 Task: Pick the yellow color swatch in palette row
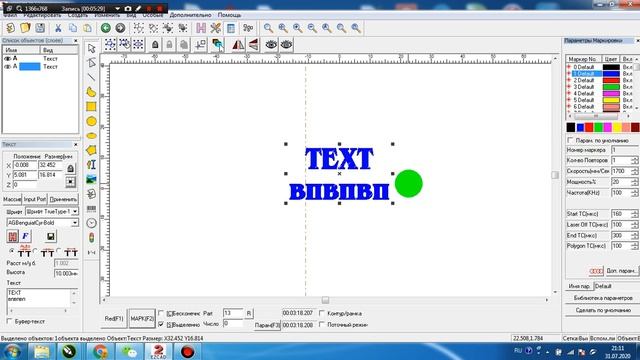tap(617, 127)
